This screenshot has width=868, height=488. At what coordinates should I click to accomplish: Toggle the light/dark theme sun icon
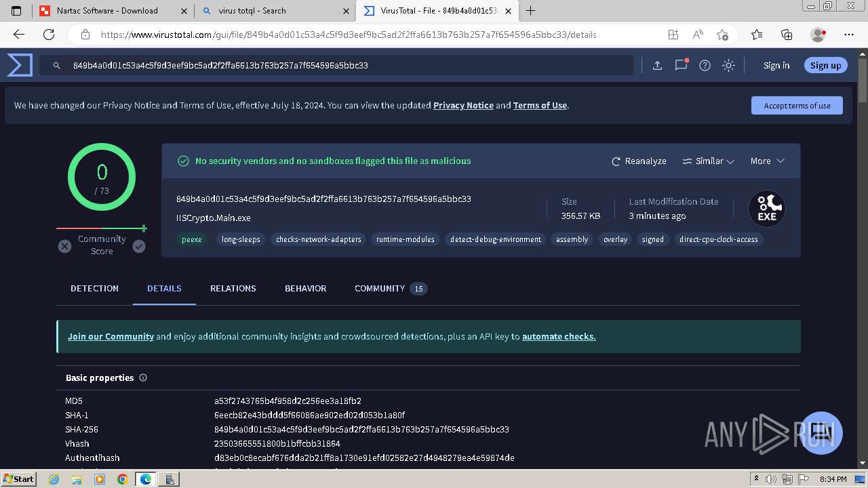pos(728,65)
